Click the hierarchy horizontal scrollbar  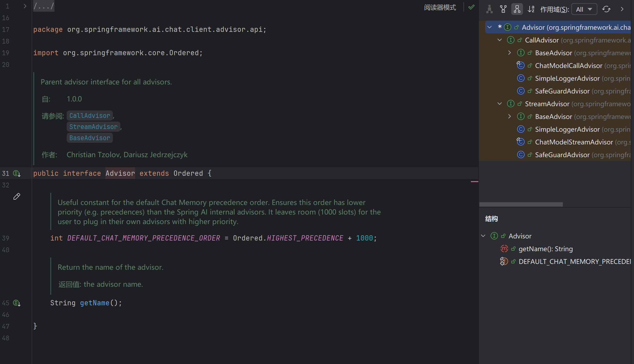tap(521, 204)
